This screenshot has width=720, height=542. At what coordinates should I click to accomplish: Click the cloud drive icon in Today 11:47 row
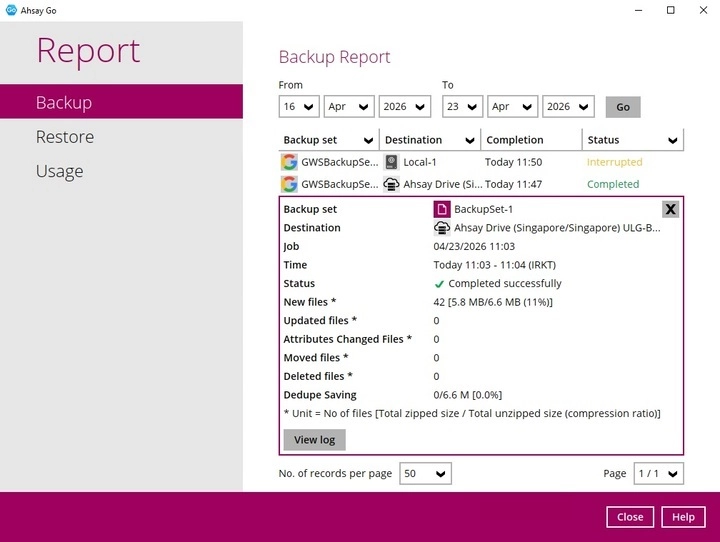point(391,184)
